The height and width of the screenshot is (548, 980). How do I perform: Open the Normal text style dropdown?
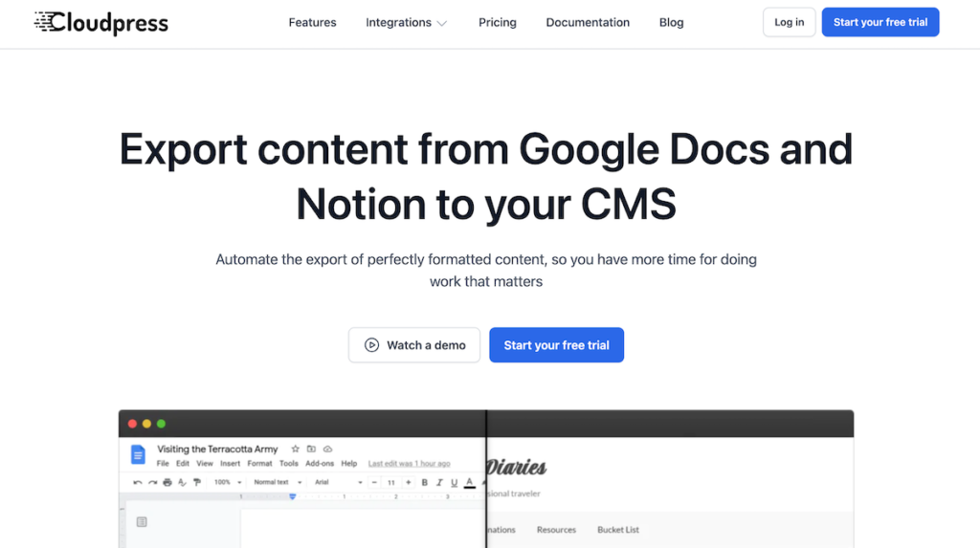pyautogui.click(x=278, y=482)
